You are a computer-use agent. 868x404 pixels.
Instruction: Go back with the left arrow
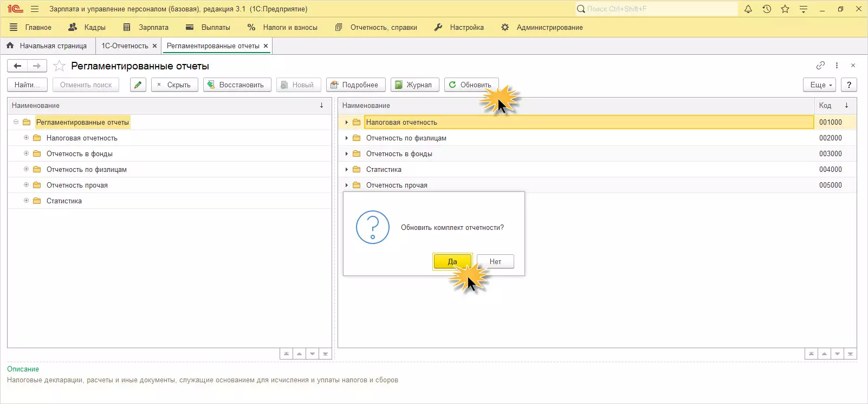17,66
